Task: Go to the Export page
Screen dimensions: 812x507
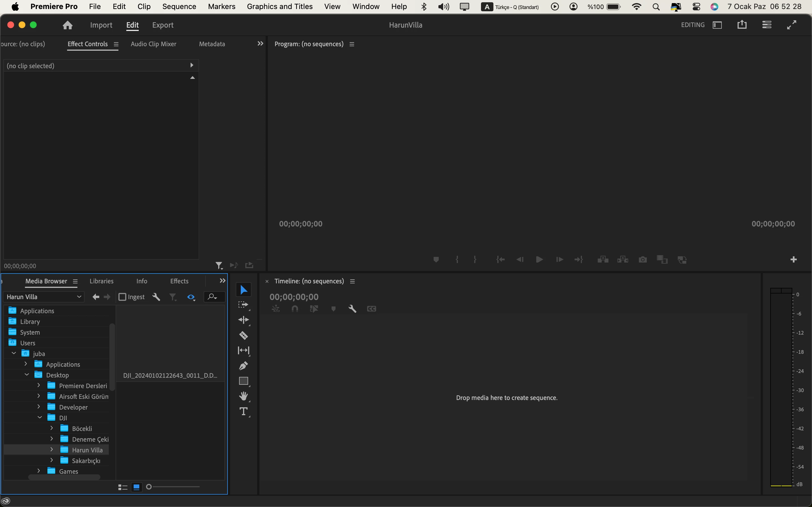Action: pos(163,25)
